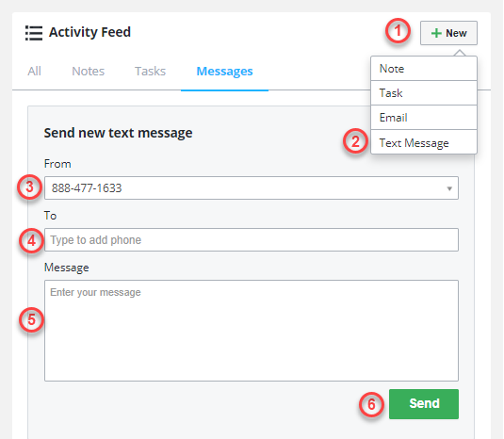Click the red circled number 2 marker
This screenshot has width=504, height=439.
[x=355, y=141]
